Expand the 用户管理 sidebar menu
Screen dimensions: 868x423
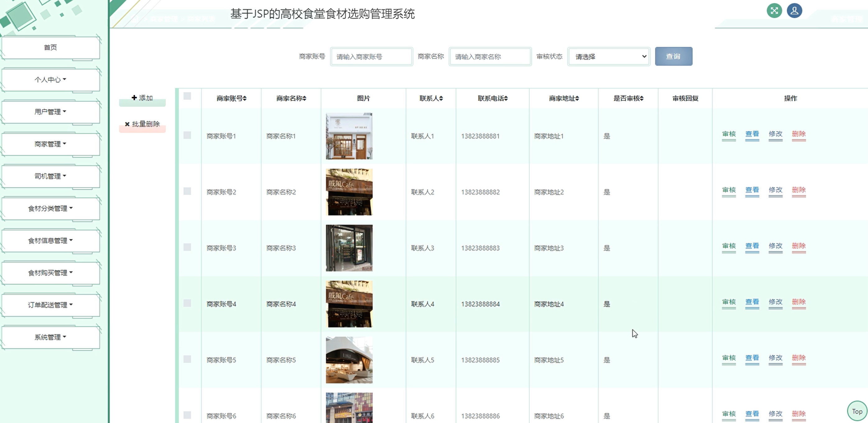(51, 112)
